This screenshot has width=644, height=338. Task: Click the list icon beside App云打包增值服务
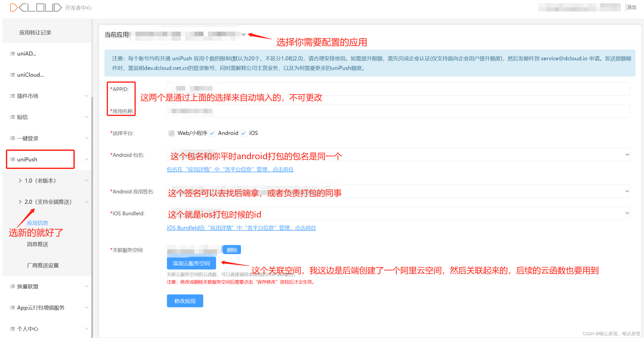pos(12,307)
